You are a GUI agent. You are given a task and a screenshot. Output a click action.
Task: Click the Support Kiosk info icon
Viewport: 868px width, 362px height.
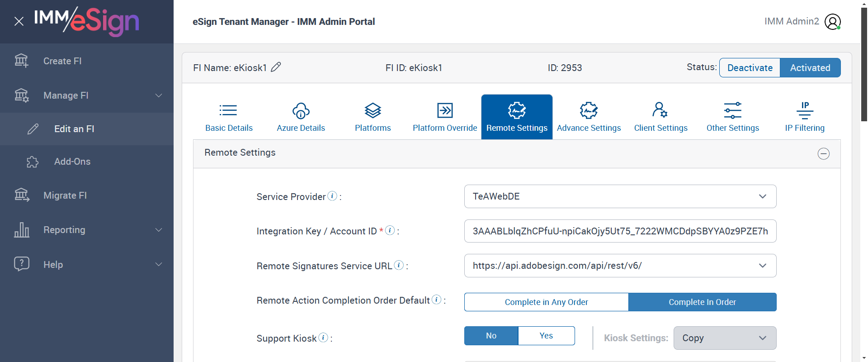click(x=323, y=338)
